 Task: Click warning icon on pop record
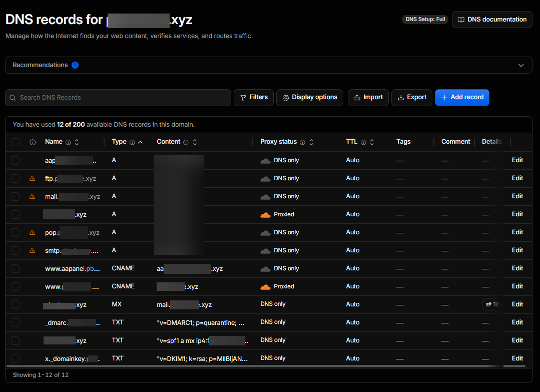[32, 232]
